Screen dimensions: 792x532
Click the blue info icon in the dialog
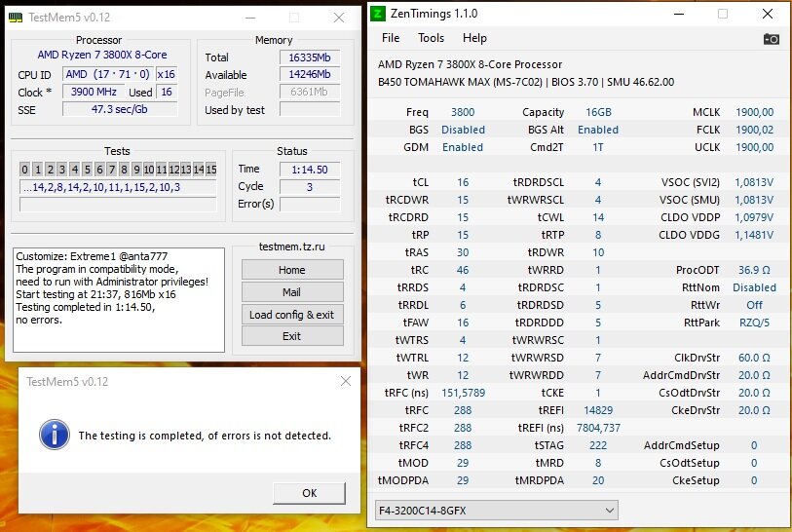click(x=55, y=435)
